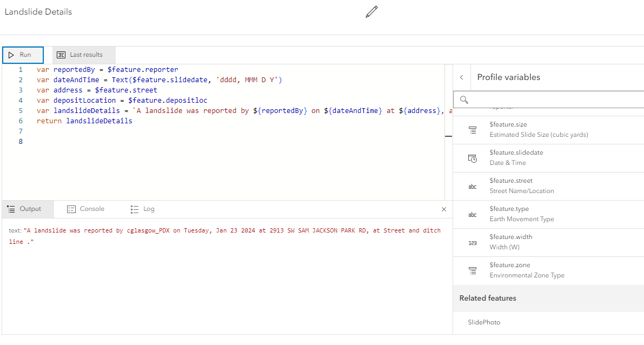
Task: Run the Landslide Details script
Action: [x=23, y=55]
